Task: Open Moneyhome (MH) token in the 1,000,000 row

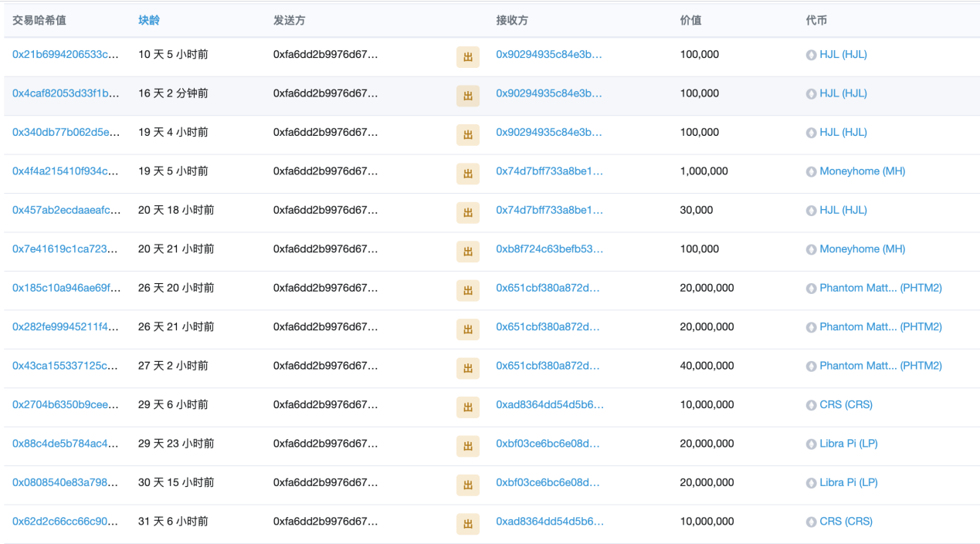Action: pyautogui.click(x=862, y=171)
